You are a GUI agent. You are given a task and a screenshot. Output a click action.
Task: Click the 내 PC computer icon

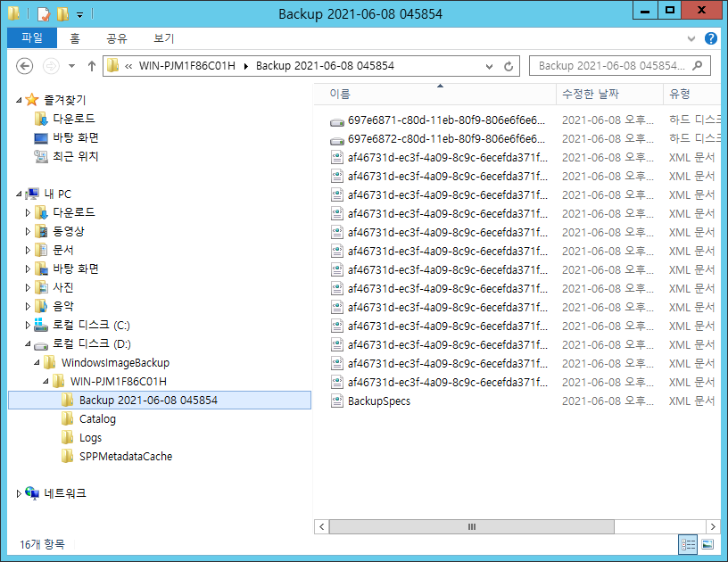(x=33, y=194)
